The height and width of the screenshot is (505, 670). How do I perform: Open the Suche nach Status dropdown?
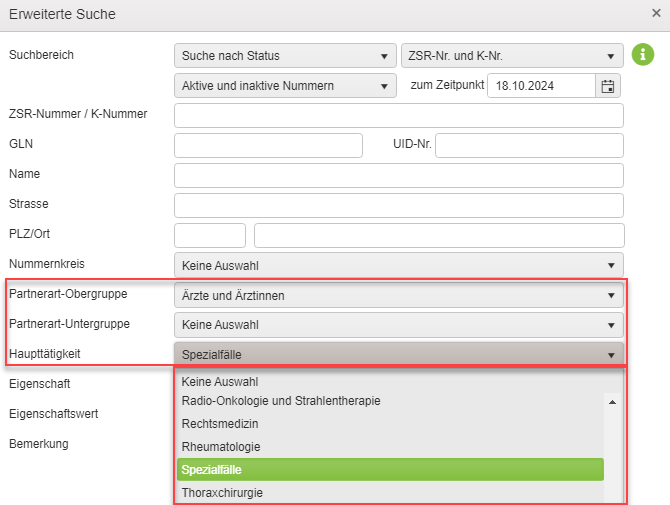pos(285,56)
